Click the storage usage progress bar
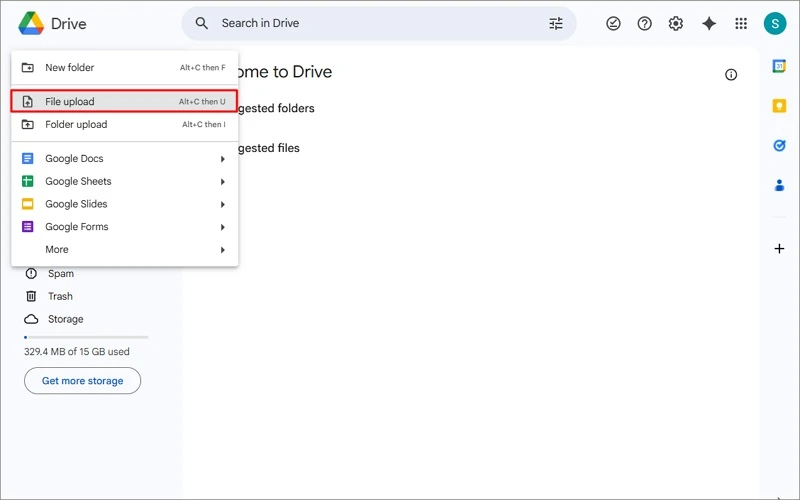 86,337
